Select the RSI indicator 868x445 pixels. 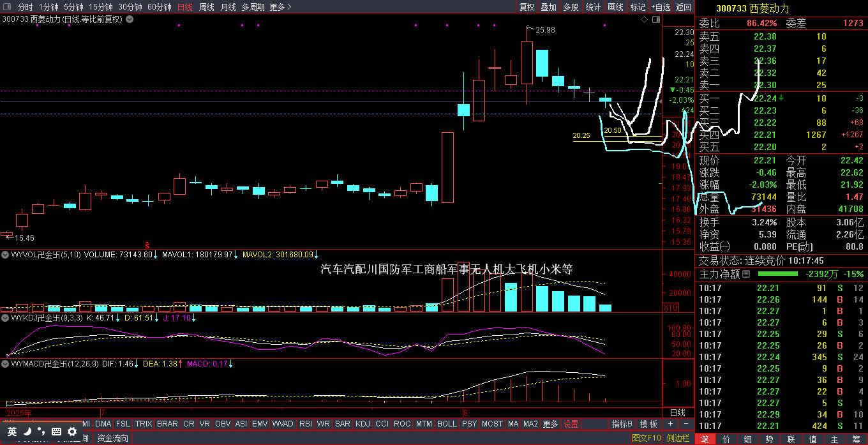click(x=306, y=423)
